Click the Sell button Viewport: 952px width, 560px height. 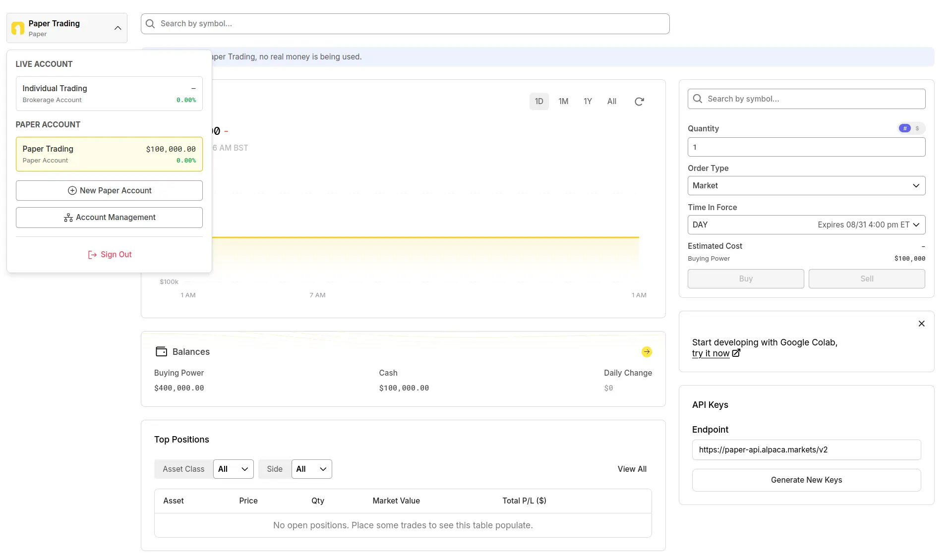867,279
